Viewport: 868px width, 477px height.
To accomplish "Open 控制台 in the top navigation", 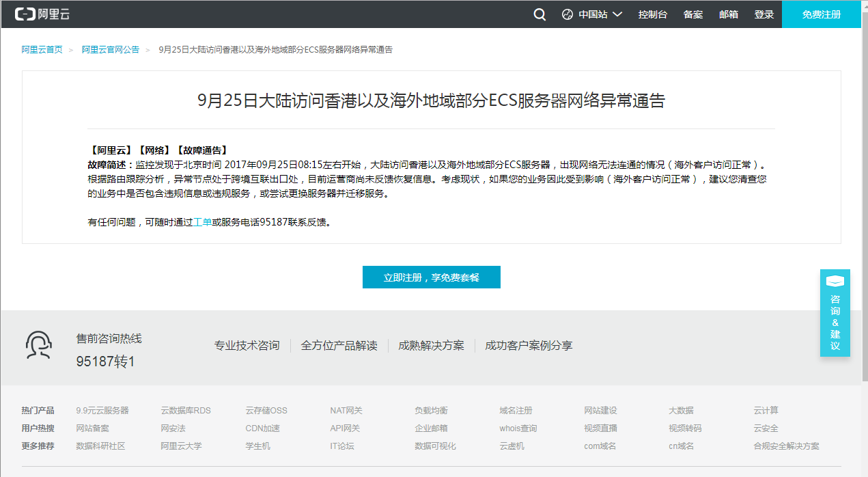I will click(x=653, y=14).
